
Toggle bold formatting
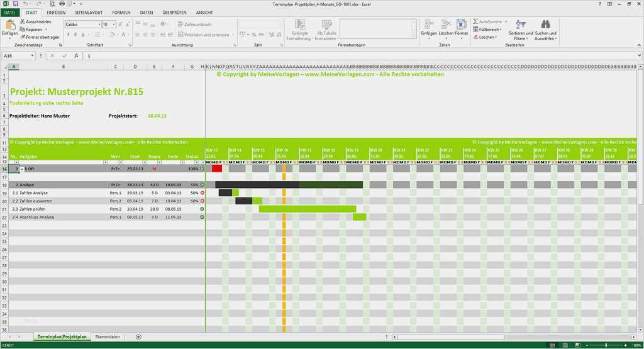pos(68,35)
